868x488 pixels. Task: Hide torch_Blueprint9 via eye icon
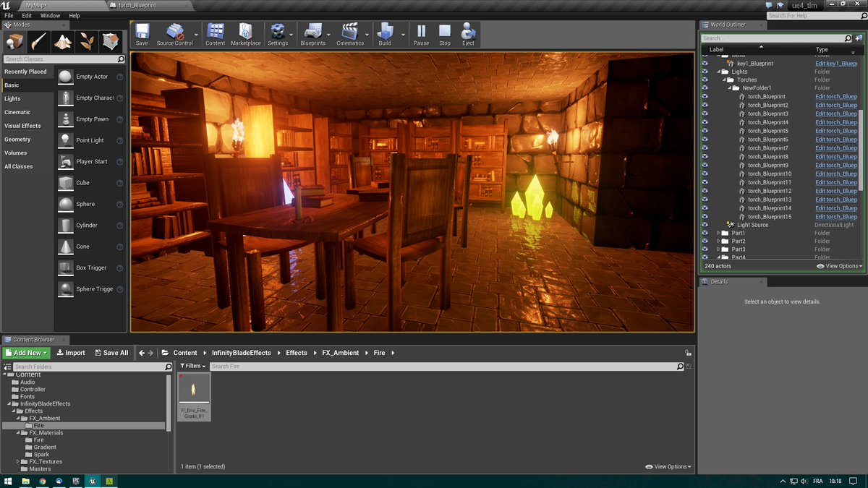[705, 165]
